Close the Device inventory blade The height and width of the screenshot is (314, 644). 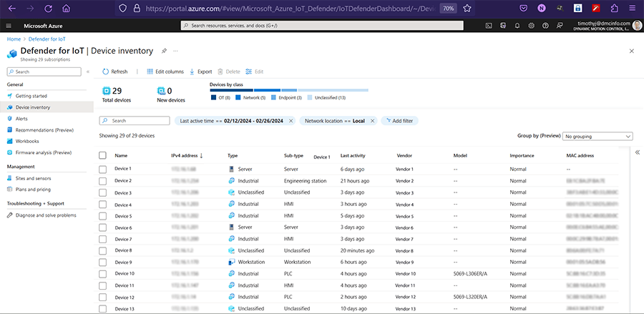click(x=632, y=51)
